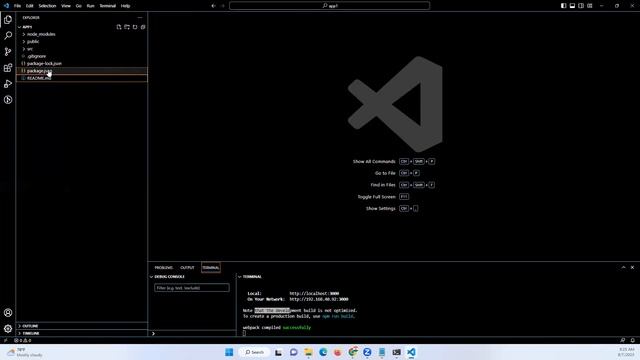Toggle the secondary side bar visibility
This screenshot has height=360, width=640.
tap(581, 6)
